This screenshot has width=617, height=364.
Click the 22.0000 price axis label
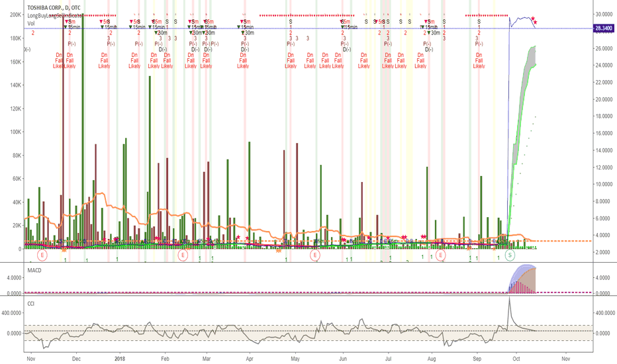point(604,82)
